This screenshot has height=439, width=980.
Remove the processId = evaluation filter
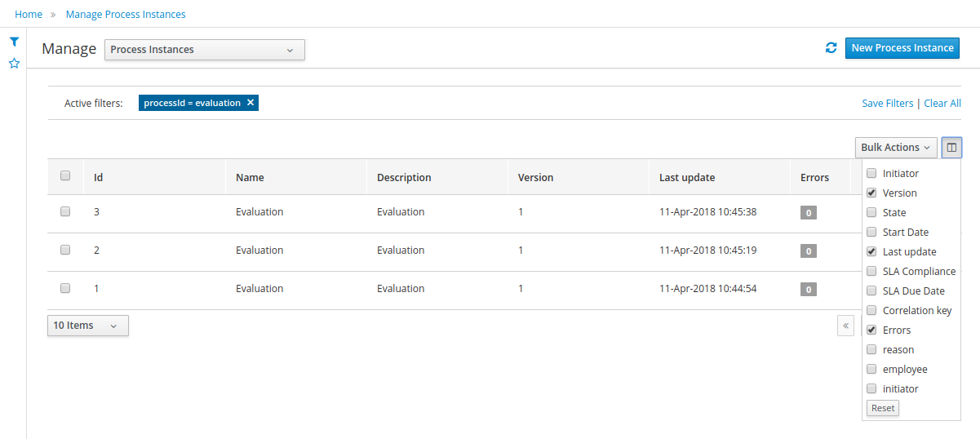click(x=251, y=103)
